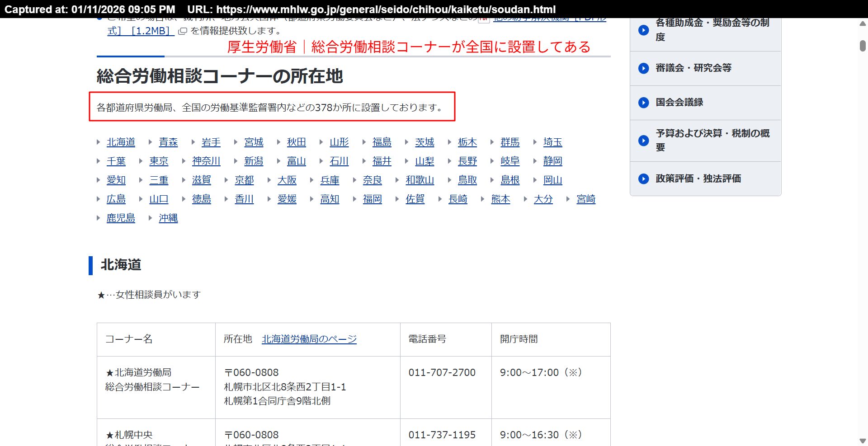868x446 pixels.
Task: Open the 審議会・研究会等 sidebar menu item
Action: (705, 68)
